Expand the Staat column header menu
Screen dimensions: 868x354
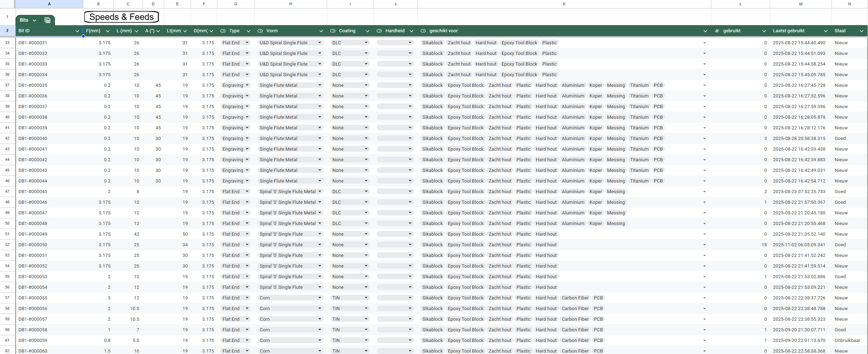pyautogui.click(x=861, y=31)
